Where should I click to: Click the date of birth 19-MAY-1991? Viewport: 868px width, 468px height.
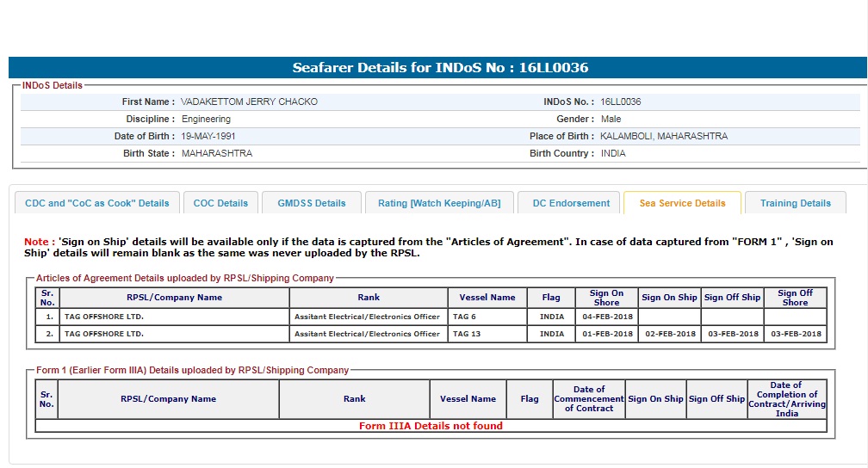click(208, 136)
